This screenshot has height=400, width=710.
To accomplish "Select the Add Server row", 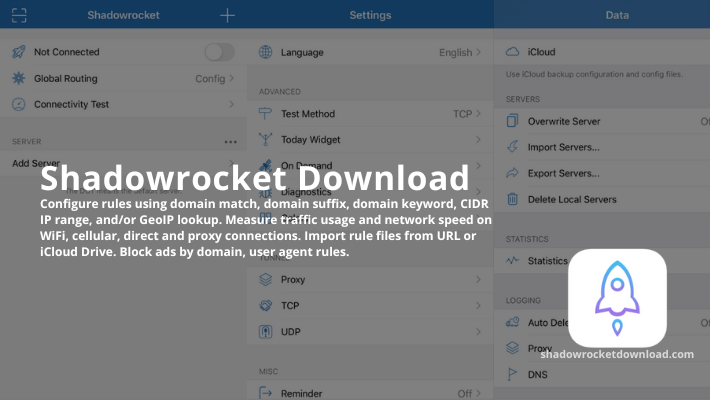I will [x=123, y=163].
